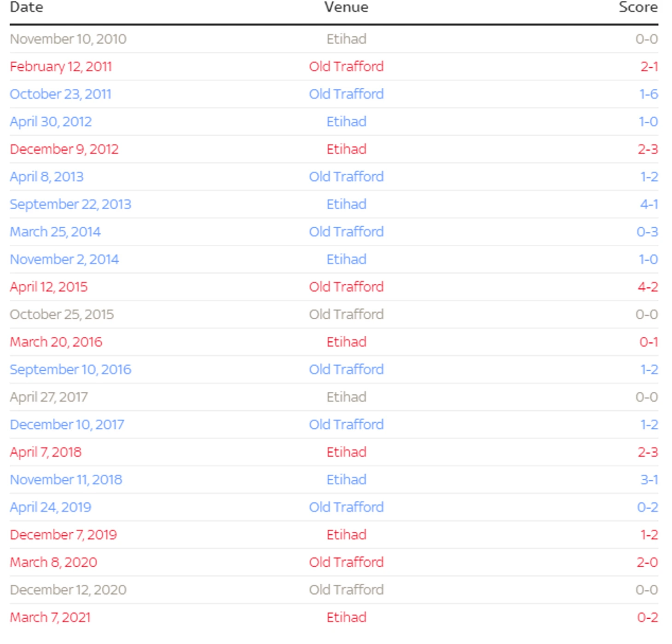Screen dimensions: 672x644
Task: Click Old Trafford in the April 12, 2015 row
Action: pos(346,287)
